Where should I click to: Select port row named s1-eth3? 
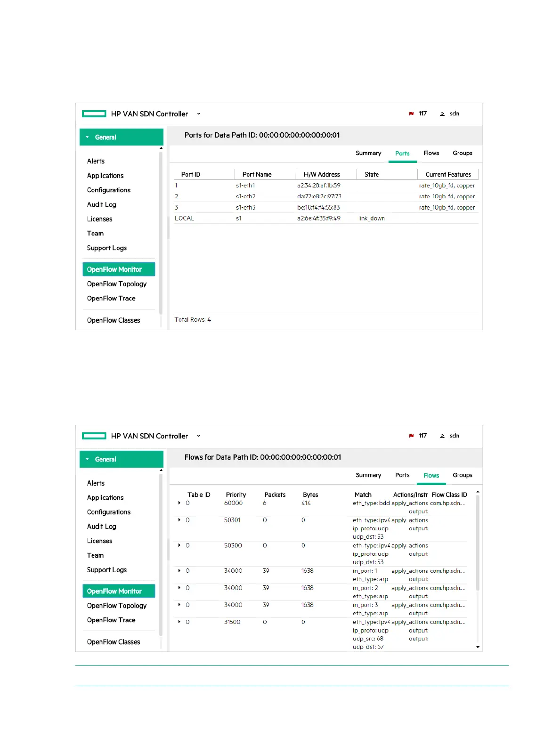pos(326,207)
